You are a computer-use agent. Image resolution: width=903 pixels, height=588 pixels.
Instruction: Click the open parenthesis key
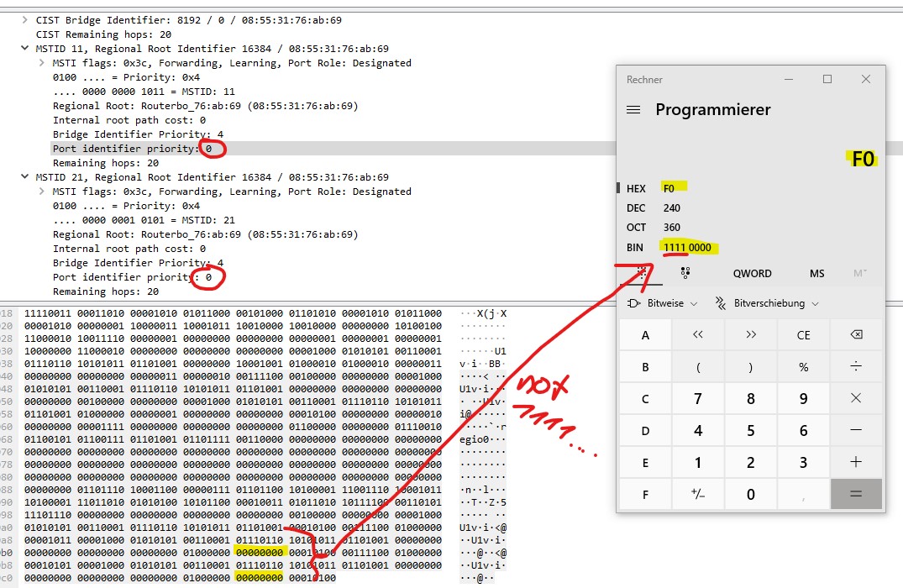coord(698,366)
